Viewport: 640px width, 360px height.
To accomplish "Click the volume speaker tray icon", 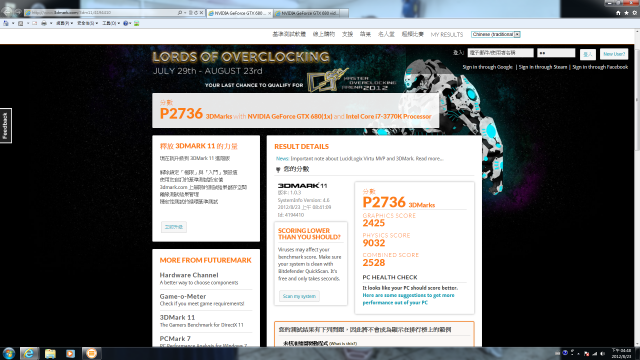I will point(603,353).
